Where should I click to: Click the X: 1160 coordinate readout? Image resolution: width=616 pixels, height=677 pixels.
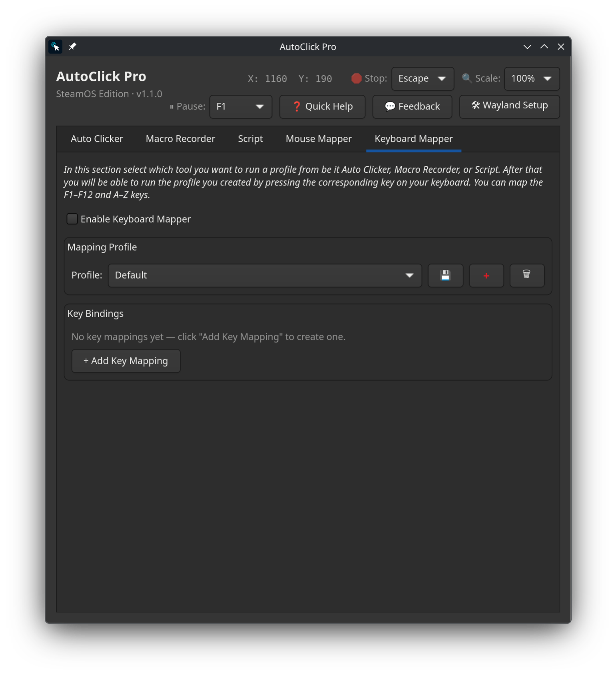click(x=267, y=79)
